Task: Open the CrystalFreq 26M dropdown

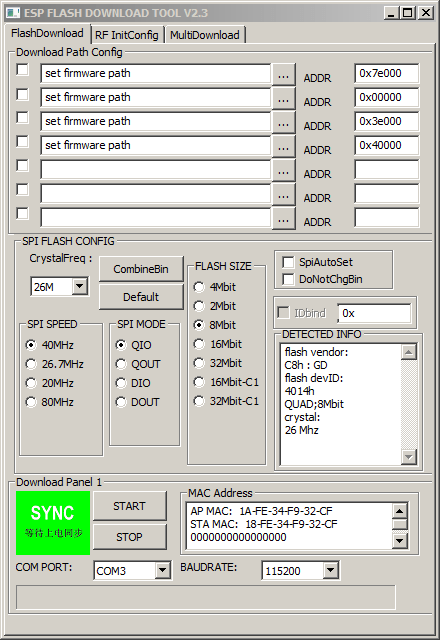Action: 80,287
